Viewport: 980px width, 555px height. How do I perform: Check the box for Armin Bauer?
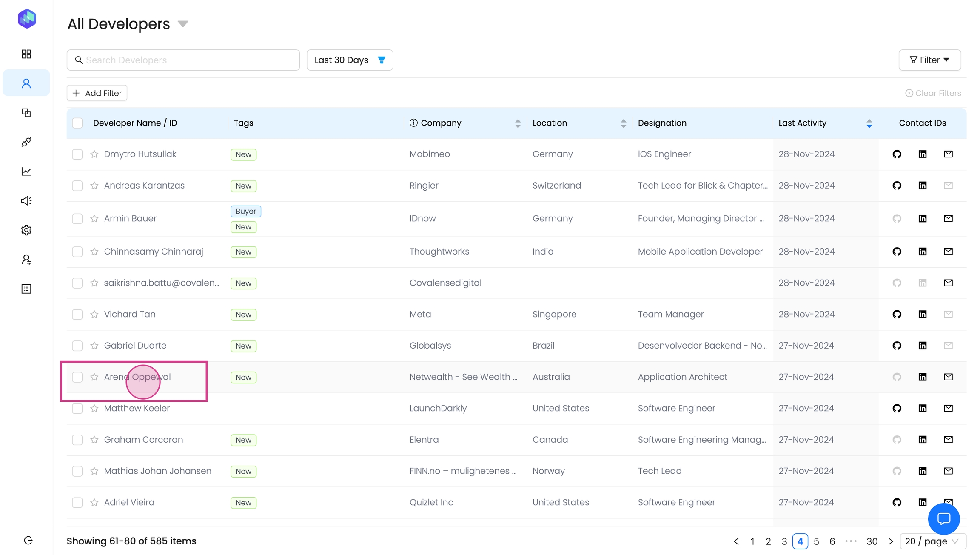point(77,219)
